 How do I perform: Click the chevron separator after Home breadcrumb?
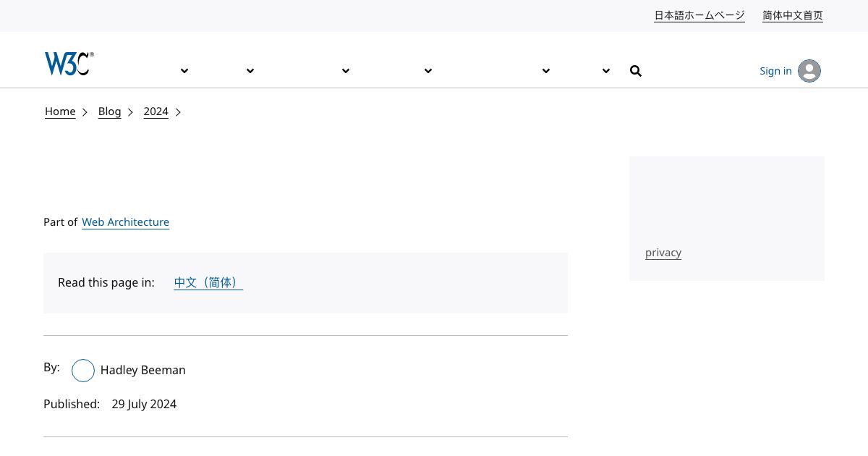pos(85,112)
